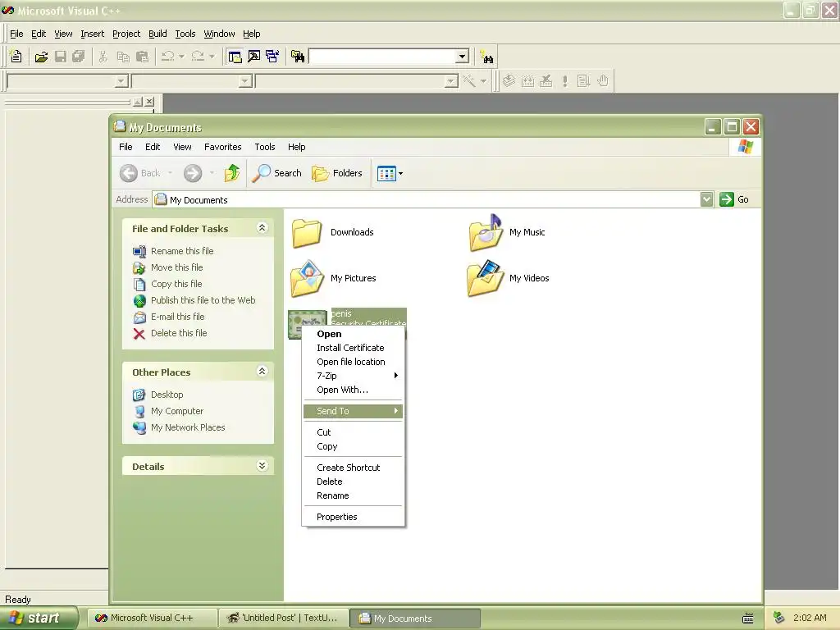Screen dimensions: 840x630
Task: Click Publish this file to the Web
Action: pos(203,300)
